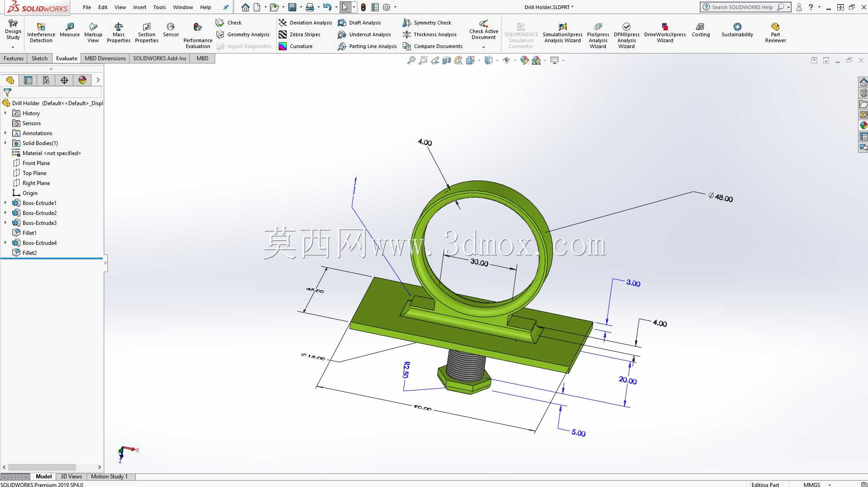Launch DFMXpress Analysis Wizard
Screen dimensions: 868x487
pyautogui.click(x=626, y=35)
